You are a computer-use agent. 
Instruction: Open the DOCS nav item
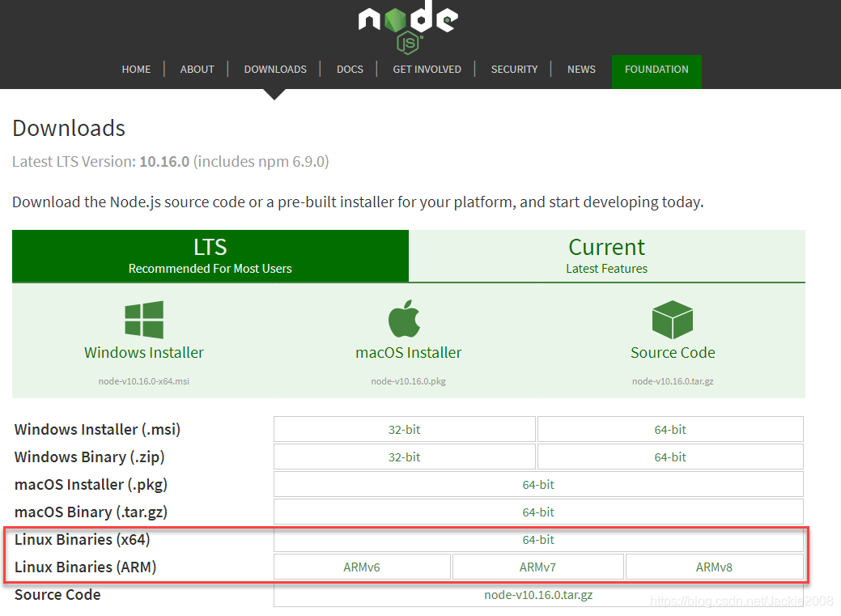tap(350, 70)
